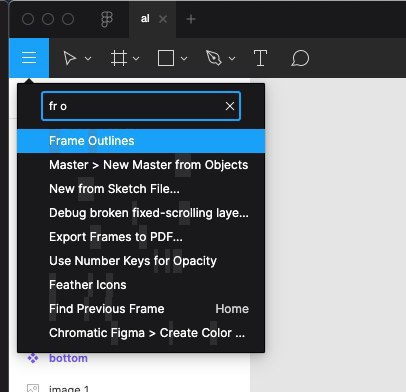Select the Rectangle shape tool
Screen dimensions: 406x392
pyautogui.click(x=166, y=58)
